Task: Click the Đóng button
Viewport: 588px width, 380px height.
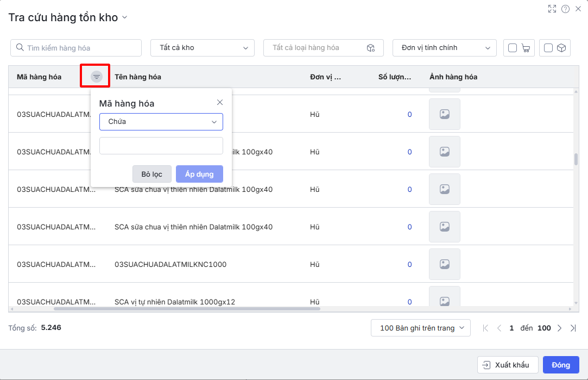Action: (560, 365)
